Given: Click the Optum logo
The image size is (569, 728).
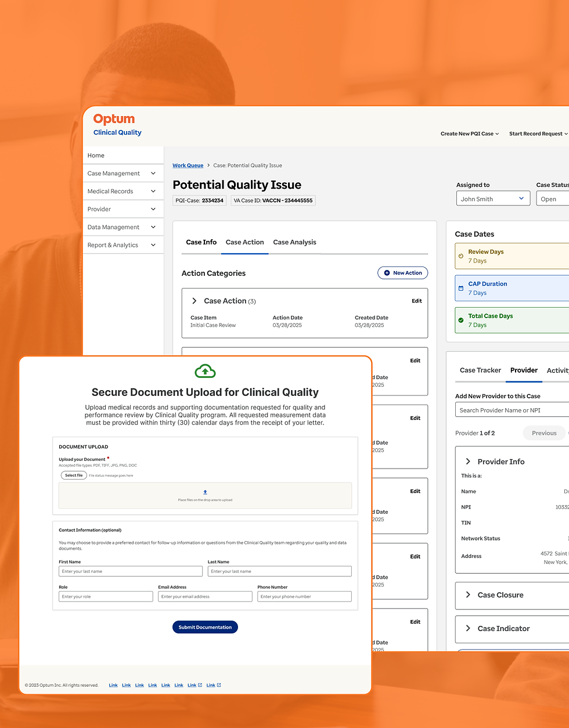Looking at the screenshot, I should [114, 118].
